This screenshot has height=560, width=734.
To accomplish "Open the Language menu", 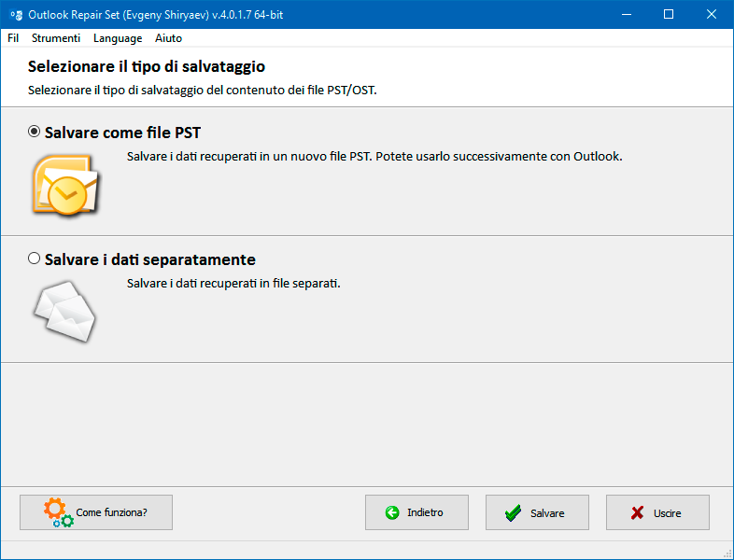I will click(x=118, y=38).
